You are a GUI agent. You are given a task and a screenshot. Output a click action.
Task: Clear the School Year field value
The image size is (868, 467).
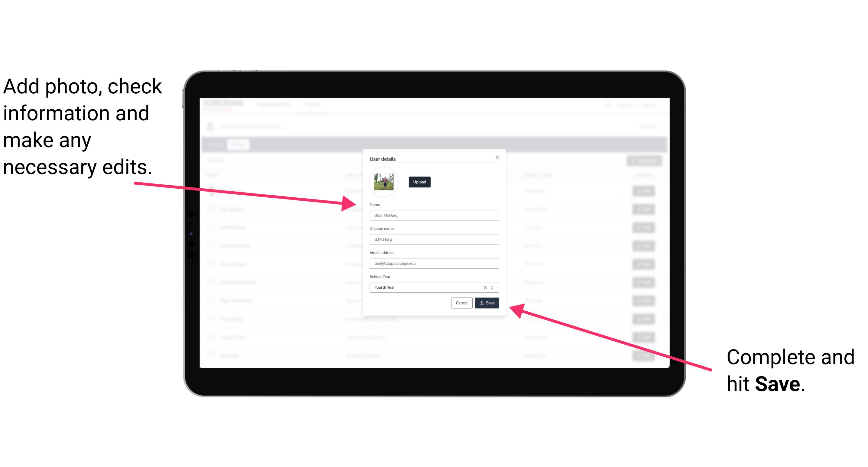click(485, 287)
